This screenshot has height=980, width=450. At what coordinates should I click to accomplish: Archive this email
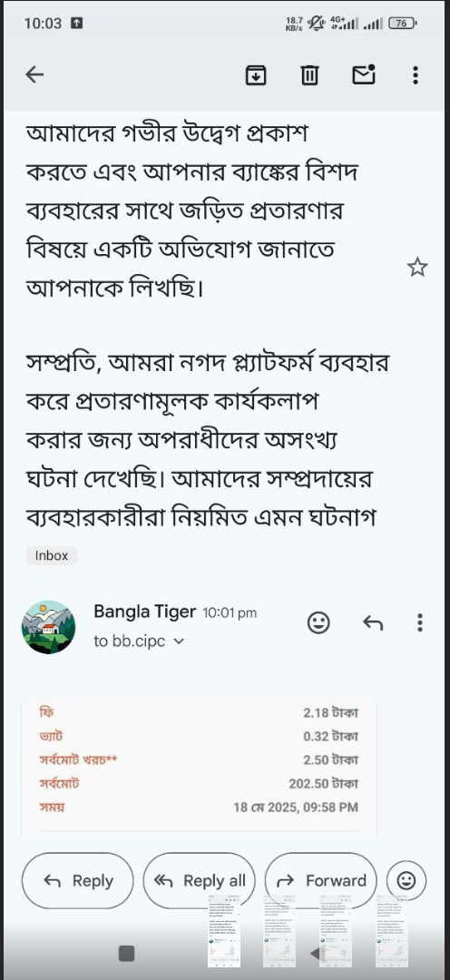tap(256, 75)
